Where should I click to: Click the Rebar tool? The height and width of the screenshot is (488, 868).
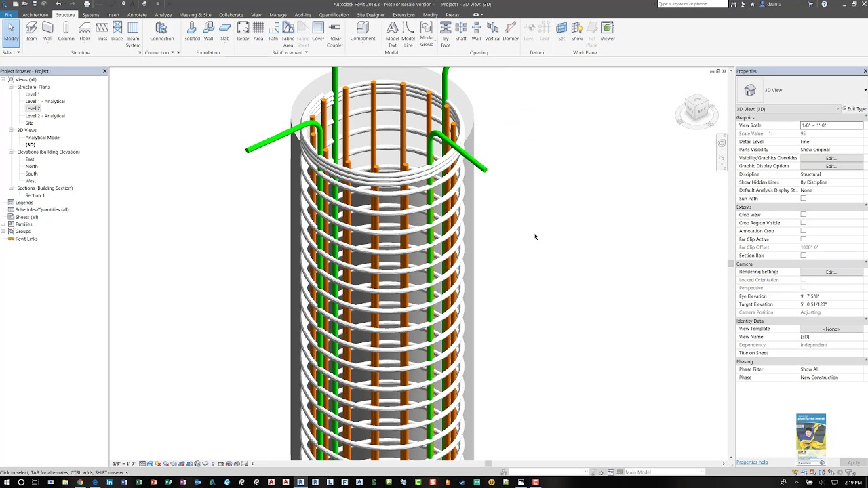click(243, 32)
